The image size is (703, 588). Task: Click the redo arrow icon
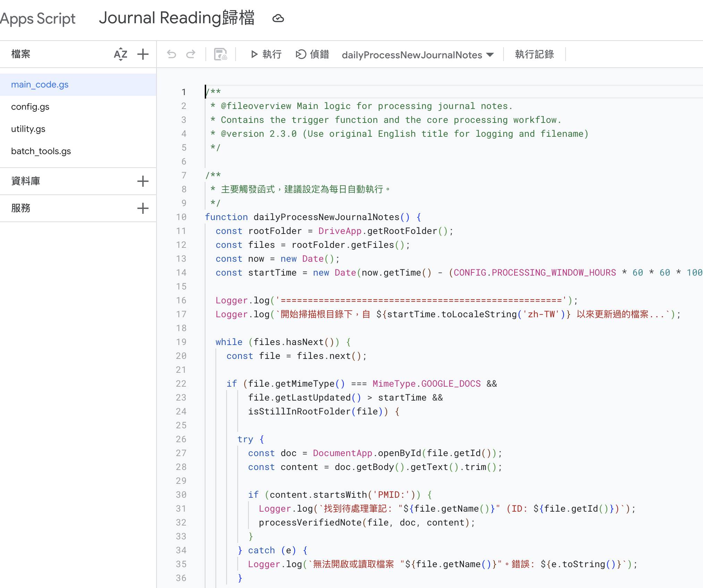[191, 54]
